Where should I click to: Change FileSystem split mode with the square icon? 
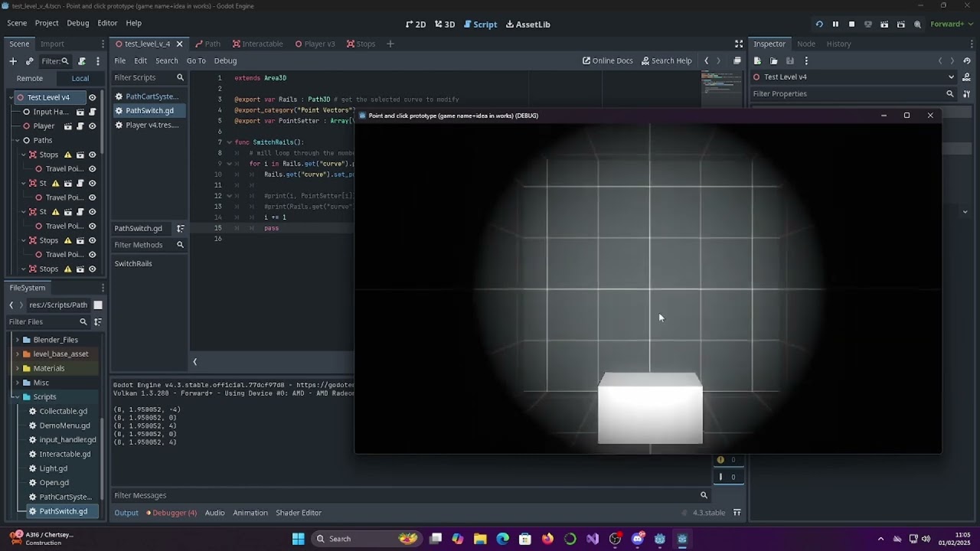click(98, 305)
